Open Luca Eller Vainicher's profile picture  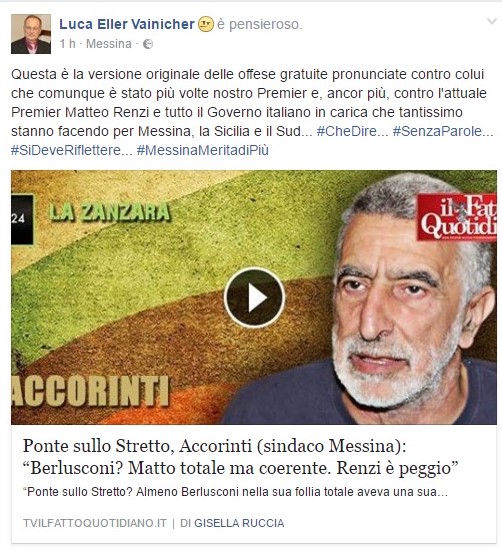[x=31, y=34]
